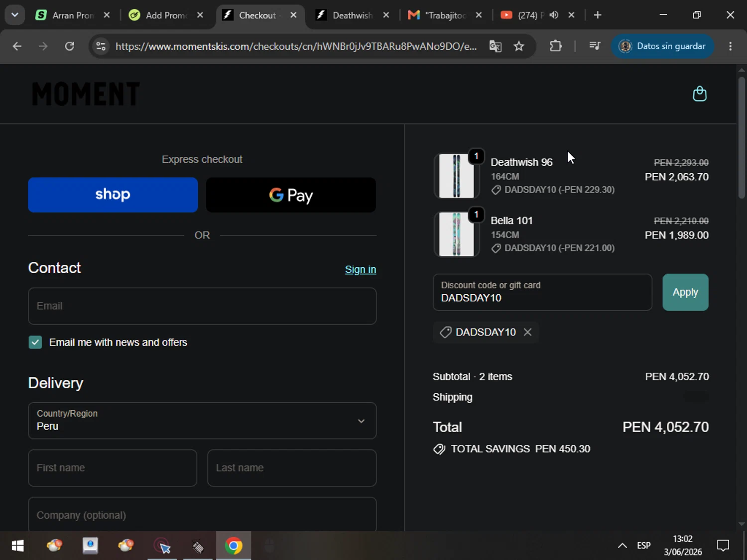Open the browser extensions puzzle icon
This screenshot has height=560, width=747.
[556, 46]
